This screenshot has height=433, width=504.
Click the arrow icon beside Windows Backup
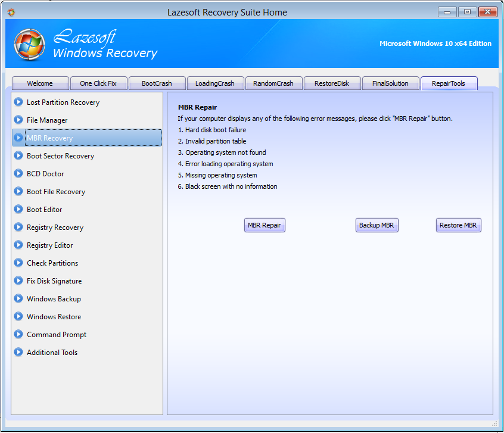(x=18, y=298)
